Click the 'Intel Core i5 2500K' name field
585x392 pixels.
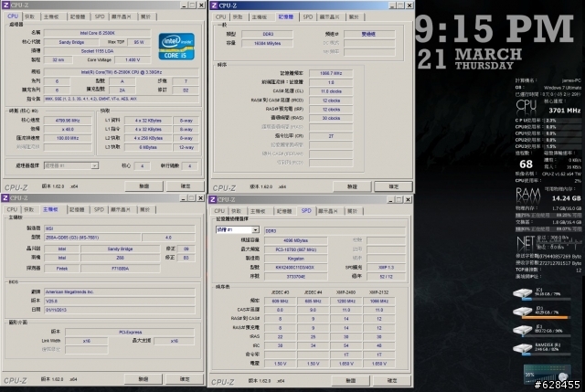click(97, 33)
